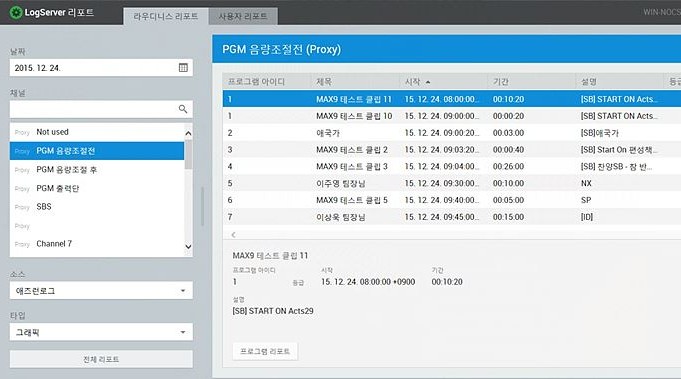
Task: Open the calendar date picker icon
Action: click(x=183, y=68)
